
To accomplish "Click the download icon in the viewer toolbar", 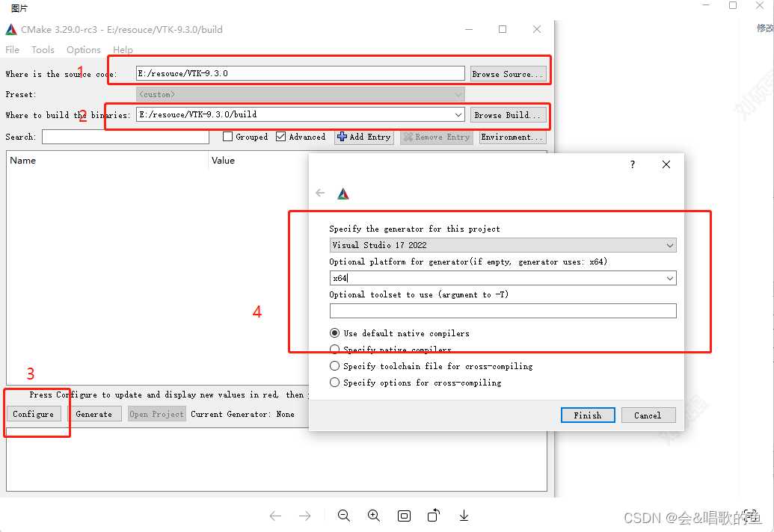I will 464,516.
